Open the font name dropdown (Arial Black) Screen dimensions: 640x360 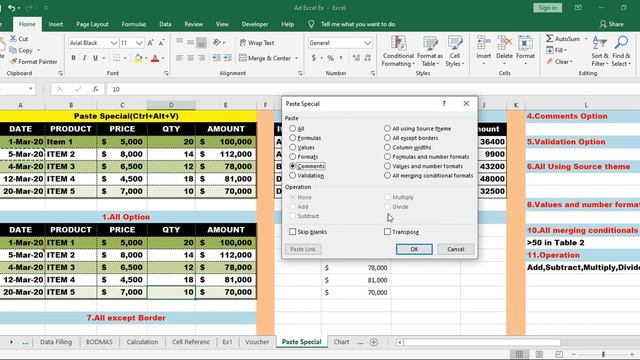113,43
